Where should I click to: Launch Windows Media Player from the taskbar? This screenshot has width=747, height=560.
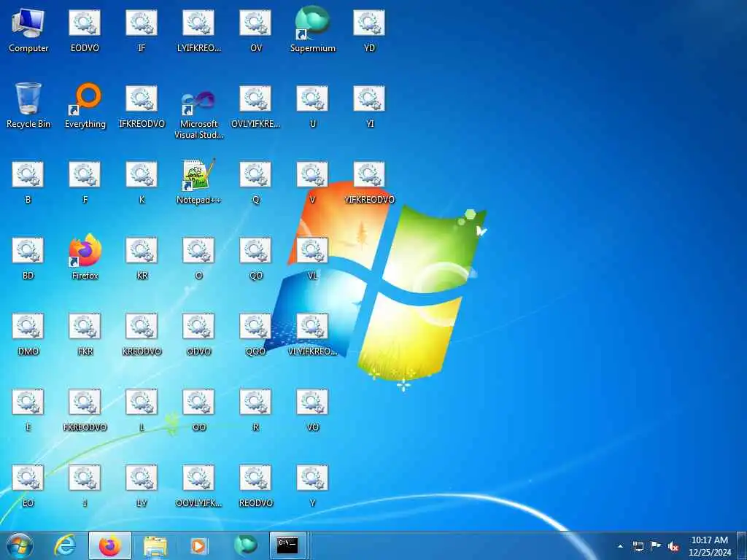point(198,545)
